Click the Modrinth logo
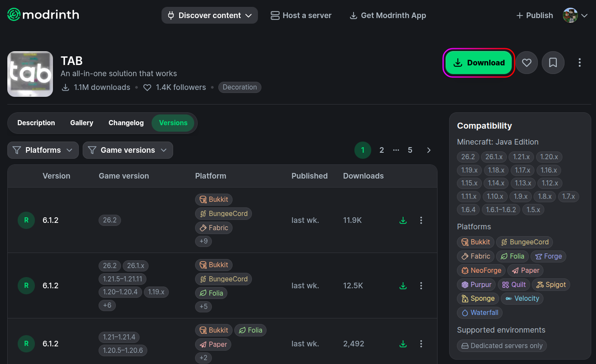The image size is (596, 364). 43,15
